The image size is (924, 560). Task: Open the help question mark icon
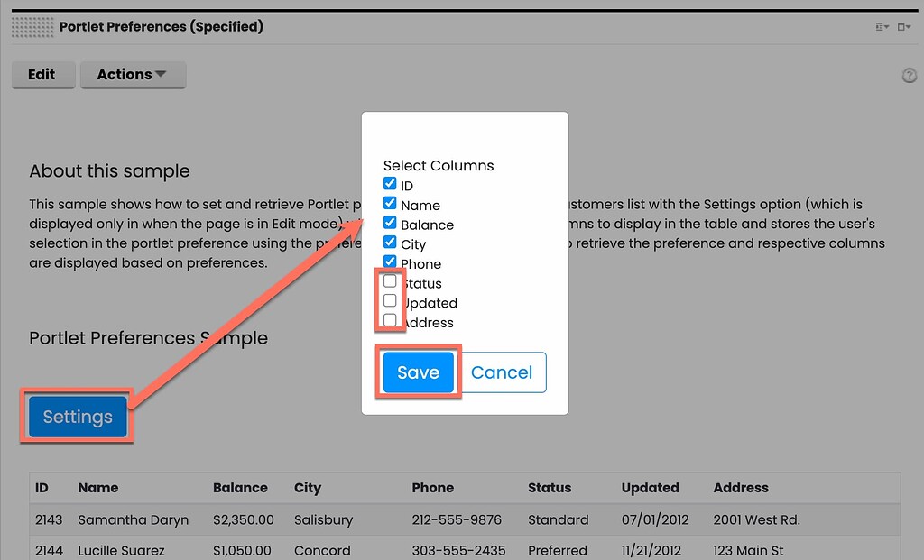pos(909,75)
